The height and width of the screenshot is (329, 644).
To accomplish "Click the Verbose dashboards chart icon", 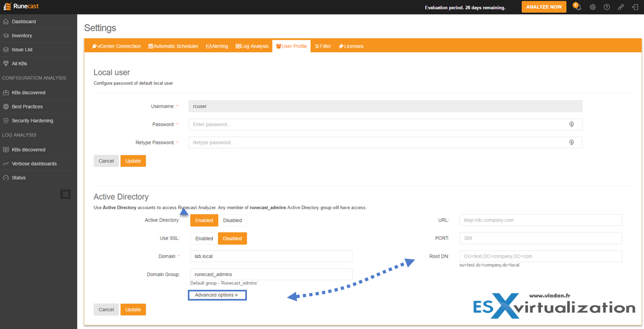I will point(6,164).
